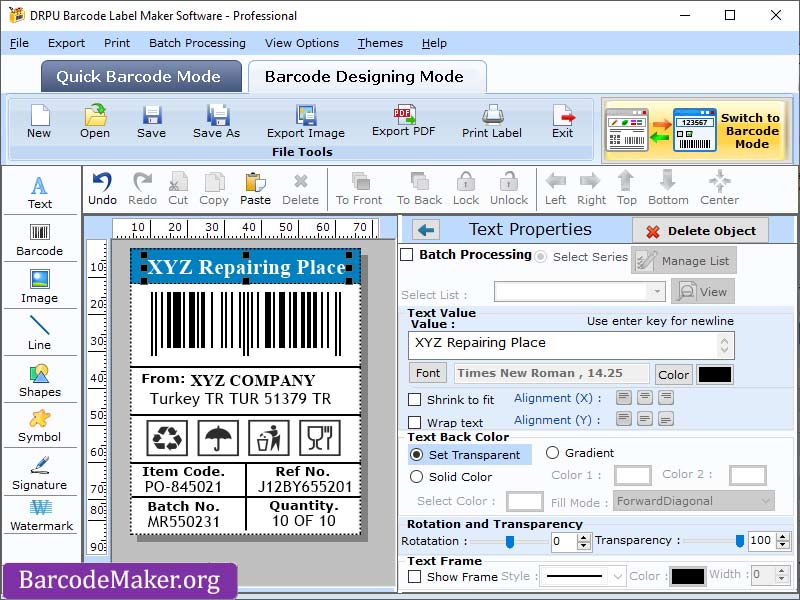Screen dimensions: 800x600
Task: Enable Batch Processing checkbox
Action: pyautogui.click(x=408, y=255)
